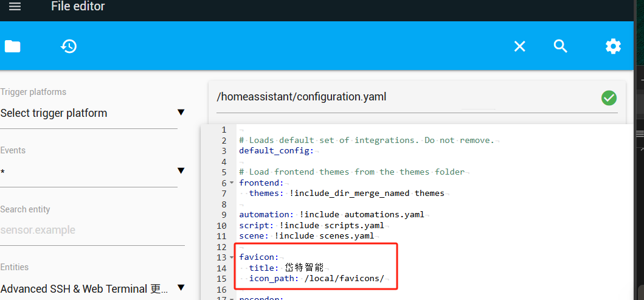Screen dimensions: 644x300
Task: Click the Search entity input field
Action: tap(91, 230)
